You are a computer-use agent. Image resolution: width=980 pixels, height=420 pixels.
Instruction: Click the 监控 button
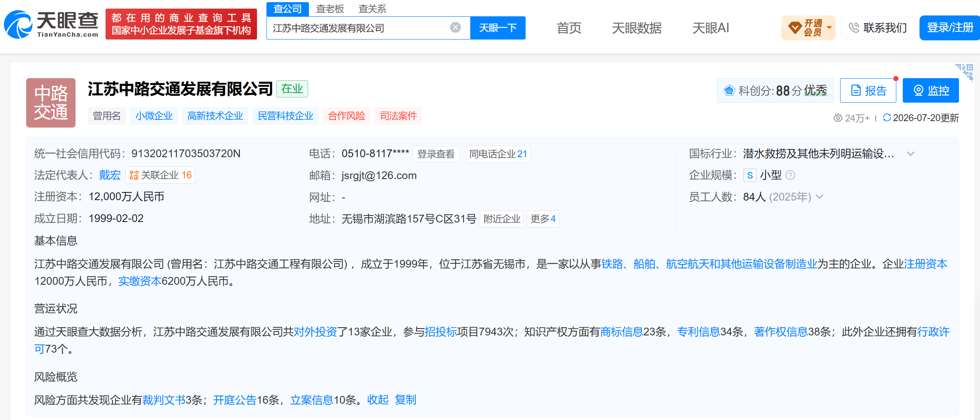pyautogui.click(x=931, y=91)
